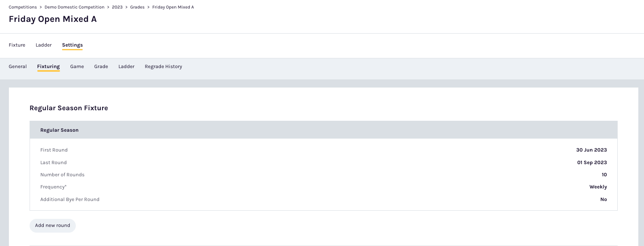View the Regrade History sub-tab
644x246 pixels.
[x=163, y=66]
